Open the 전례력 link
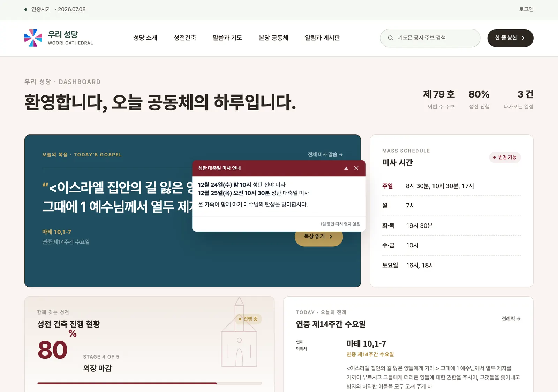The height and width of the screenshot is (392, 558). click(511, 319)
